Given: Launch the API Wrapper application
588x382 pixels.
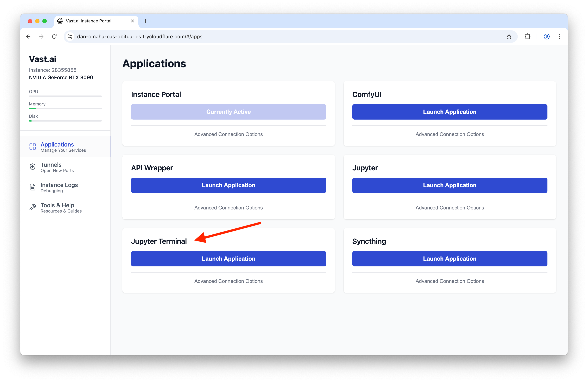Looking at the screenshot, I should pyautogui.click(x=228, y=185).
